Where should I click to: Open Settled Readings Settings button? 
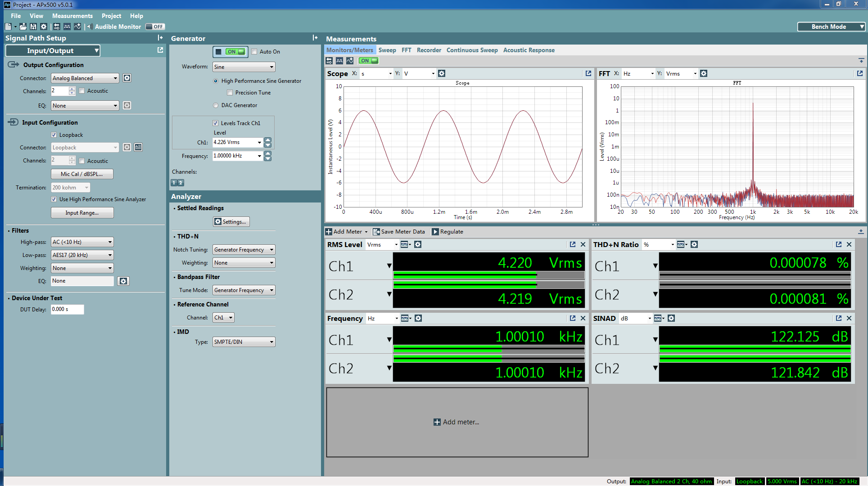(231, 221)
